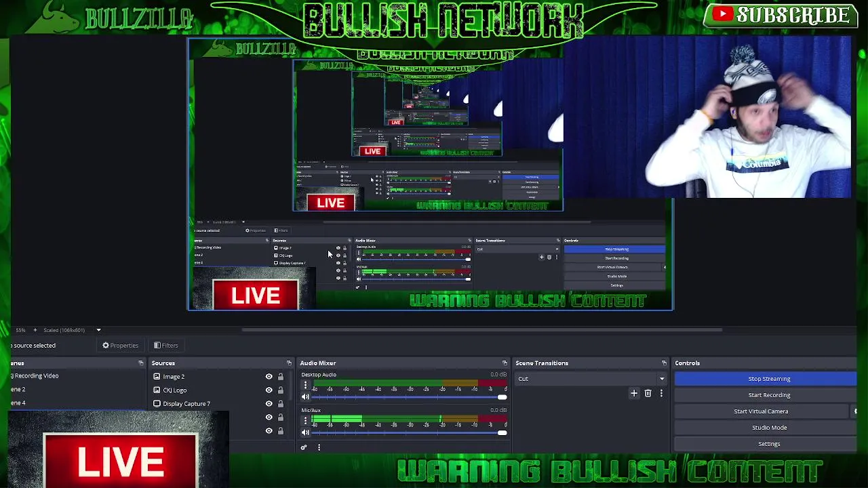Click the 55% zoom level text

pyautogui.click(x=20, y=330)
